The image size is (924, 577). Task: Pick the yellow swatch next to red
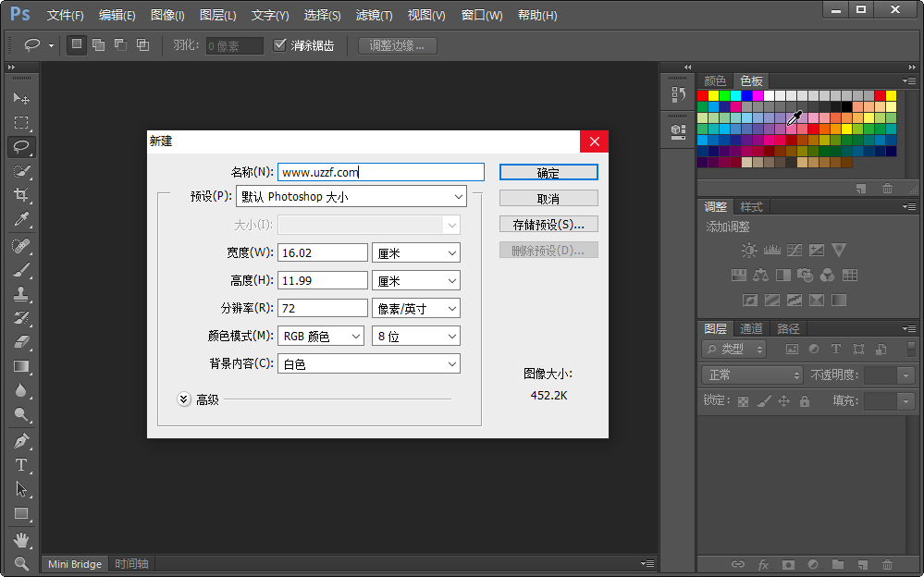click(714, 95)
